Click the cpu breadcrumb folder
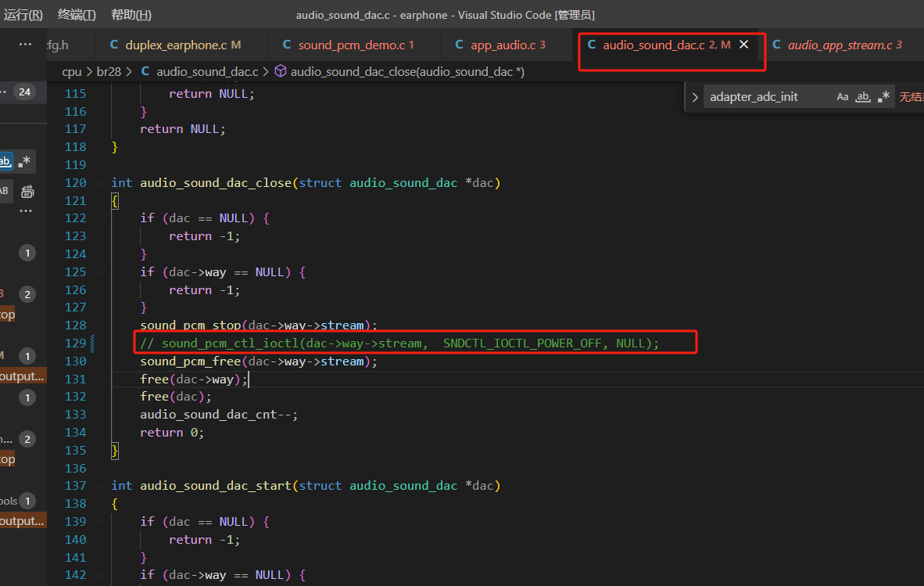The width and height of the screenshot is (924, 586). pyautogui.click(x=72, y=71)
